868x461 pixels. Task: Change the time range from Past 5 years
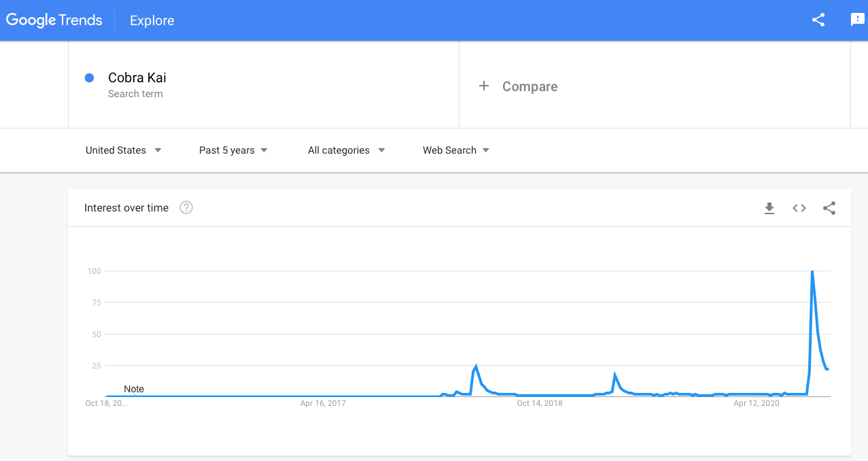click(x=232, y=150)
